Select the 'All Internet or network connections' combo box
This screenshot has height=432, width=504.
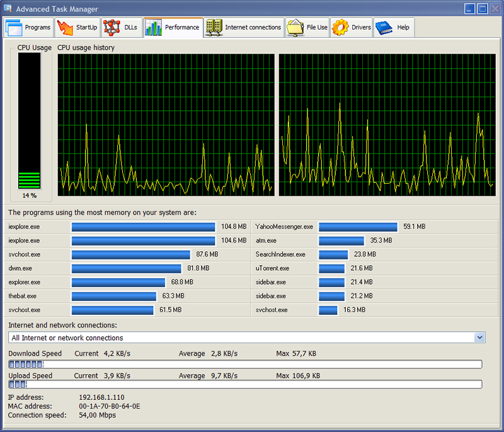239,338
